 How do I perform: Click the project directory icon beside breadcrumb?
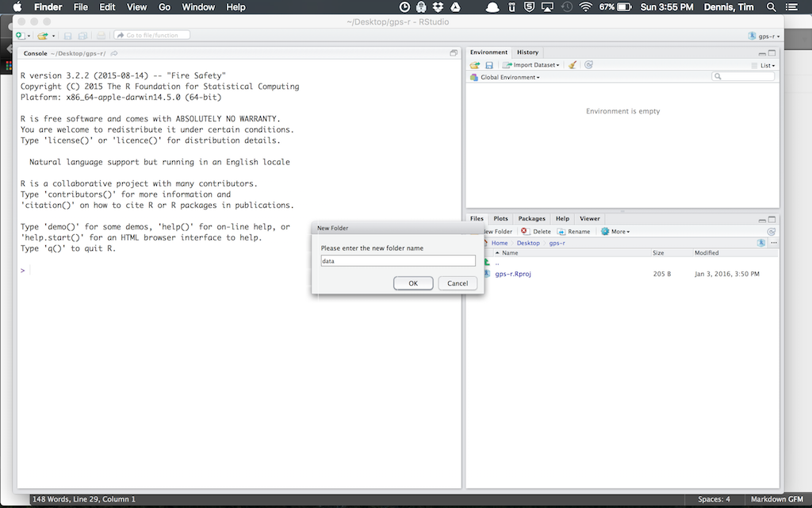pyautogui.click(x=760, y=243)
